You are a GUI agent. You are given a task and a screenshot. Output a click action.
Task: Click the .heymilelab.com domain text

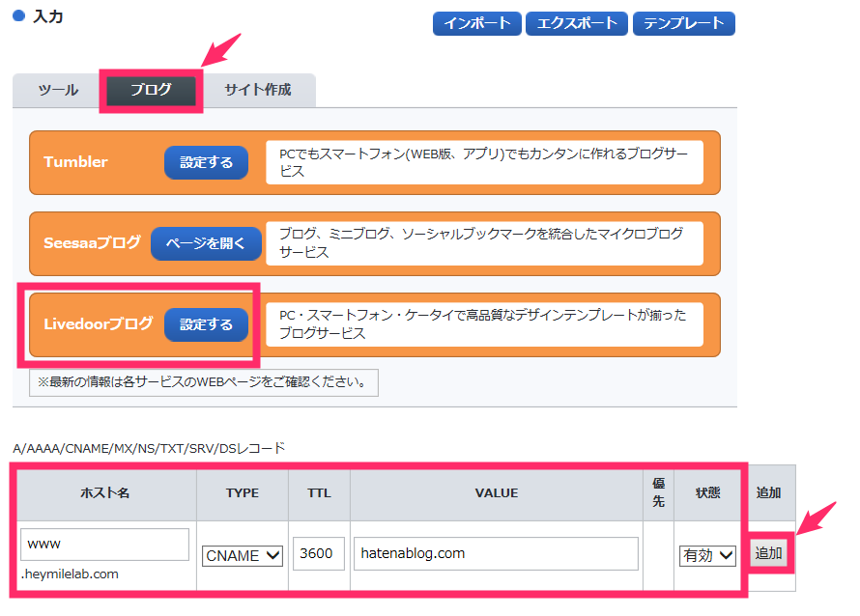[70, 574]
